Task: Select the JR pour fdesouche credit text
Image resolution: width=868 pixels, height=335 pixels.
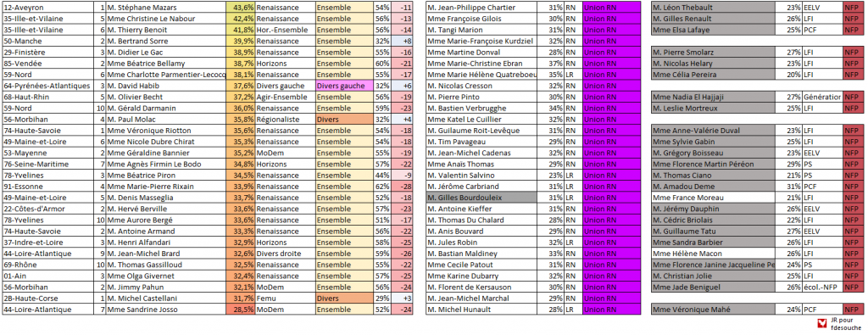Action: tap(846, 323)
